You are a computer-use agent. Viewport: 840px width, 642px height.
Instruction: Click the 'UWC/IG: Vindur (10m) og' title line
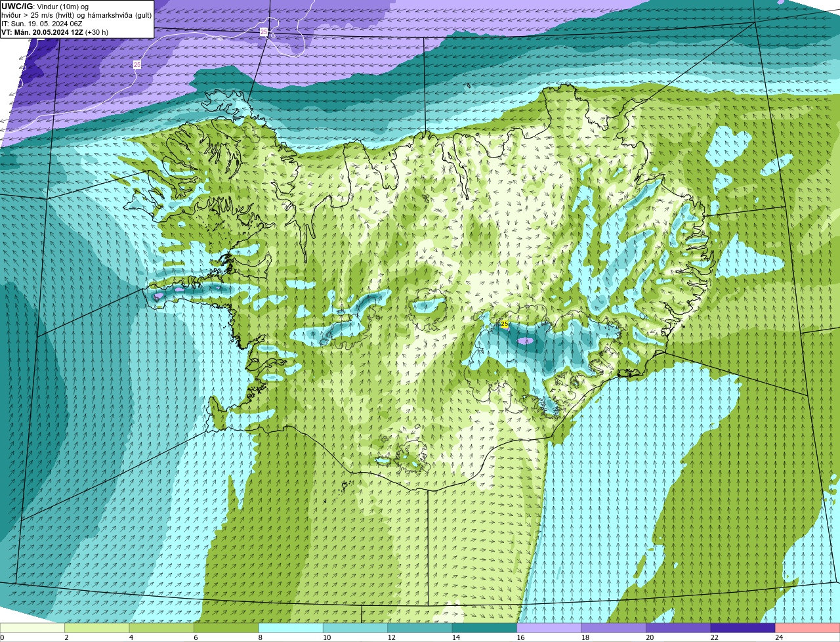click(45, 7)
